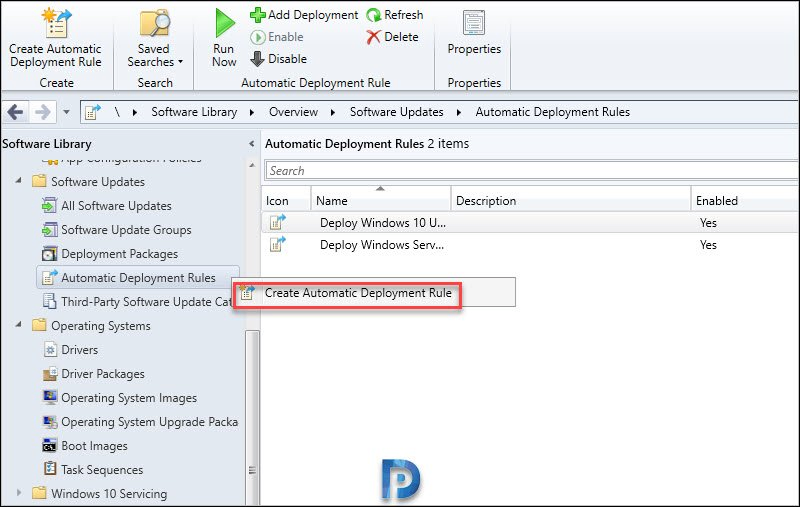Click the Deployment Packages tree icon
Viewport: 800px width, 507px height.
coord(49,254)
